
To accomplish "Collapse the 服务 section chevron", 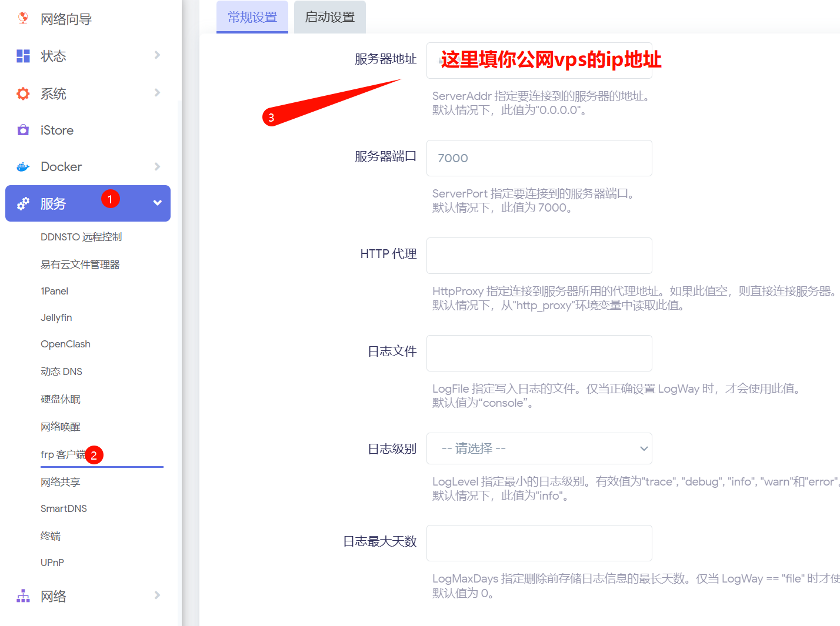I will [156, 203].
